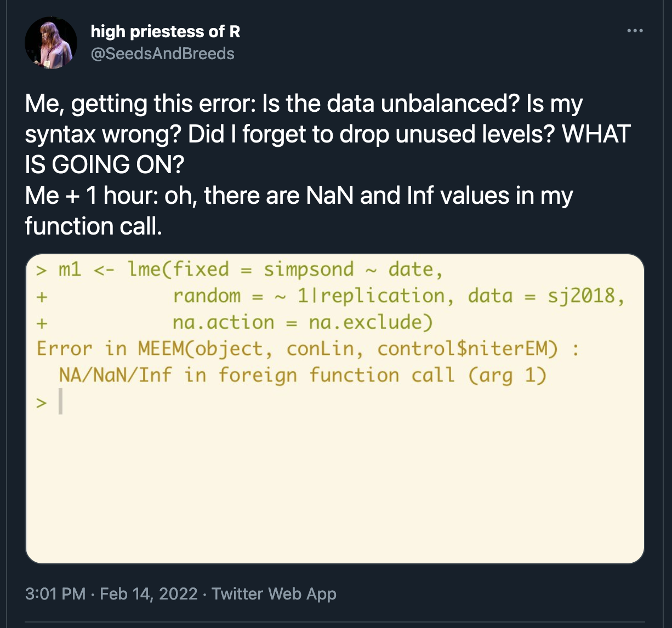
Task: Click the 'sj2018' data argument in code
Action: [x=581, y=296]
